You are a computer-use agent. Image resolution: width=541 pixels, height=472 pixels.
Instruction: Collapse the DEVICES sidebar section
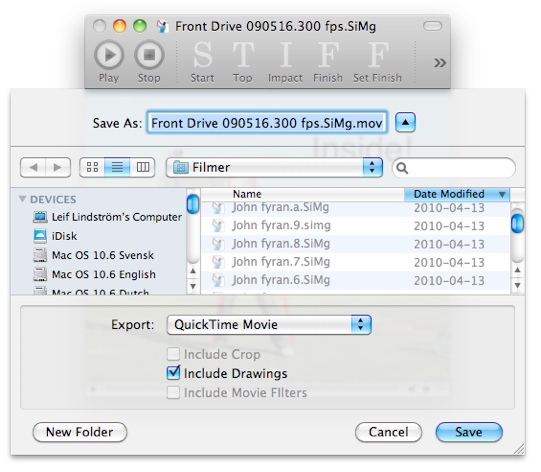coord(23,199)
